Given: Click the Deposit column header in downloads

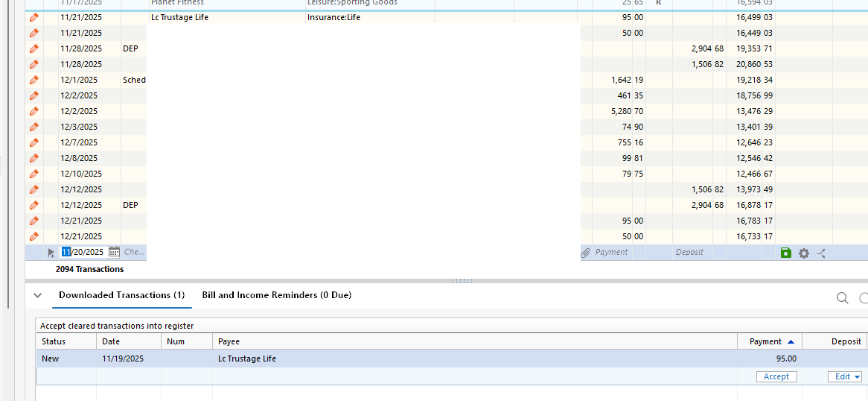Looking at the screenshot, I should click(835, 341).
